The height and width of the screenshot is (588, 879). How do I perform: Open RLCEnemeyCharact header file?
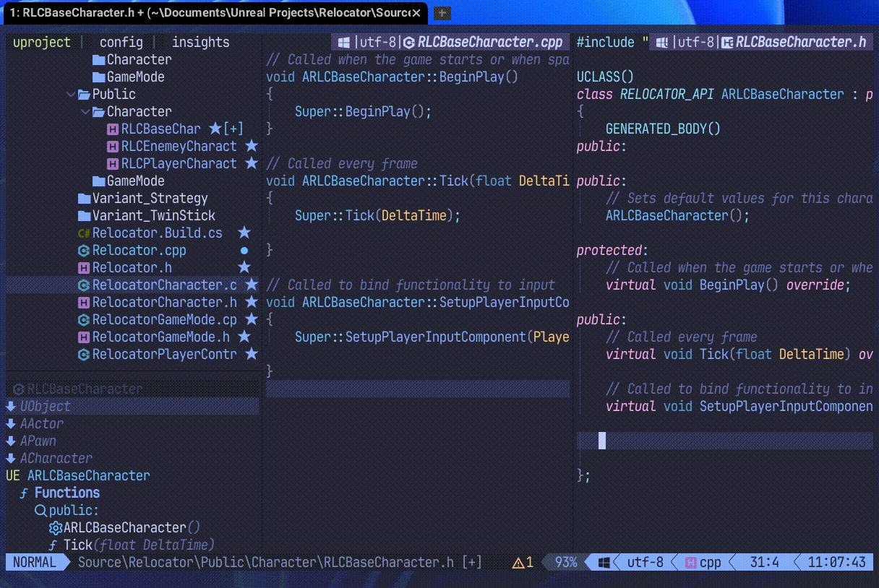click(179, 146)
